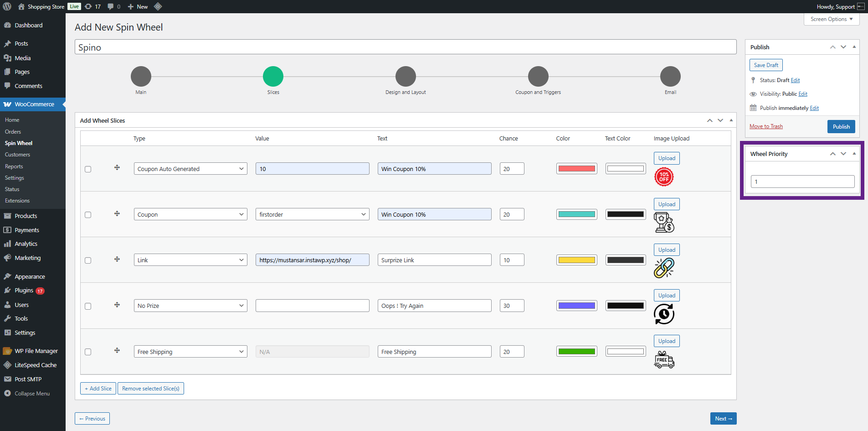Screen dimensions: 868x431
Task: Tick checkbox for the No Prize slice
Action: click(x=88, y=306)
